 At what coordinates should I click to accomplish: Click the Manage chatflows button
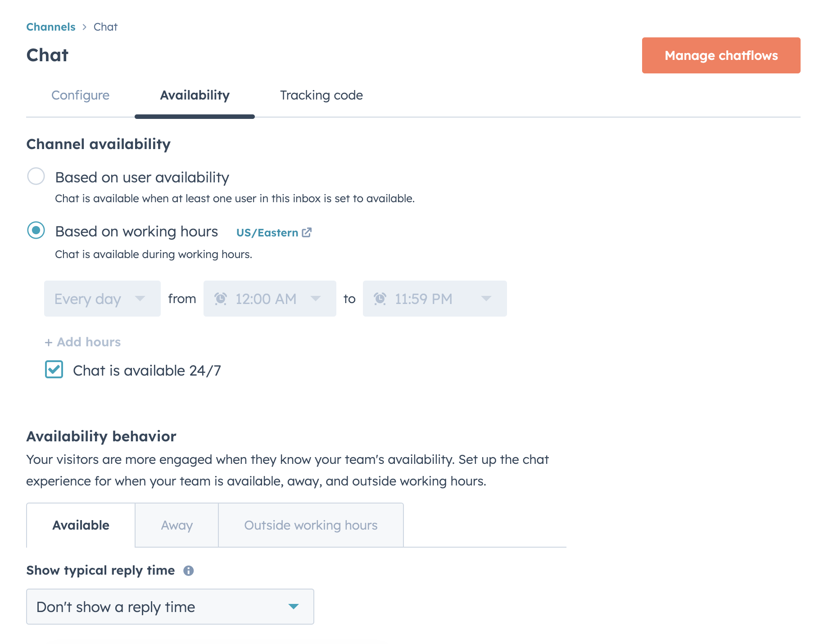coord(721,55)
